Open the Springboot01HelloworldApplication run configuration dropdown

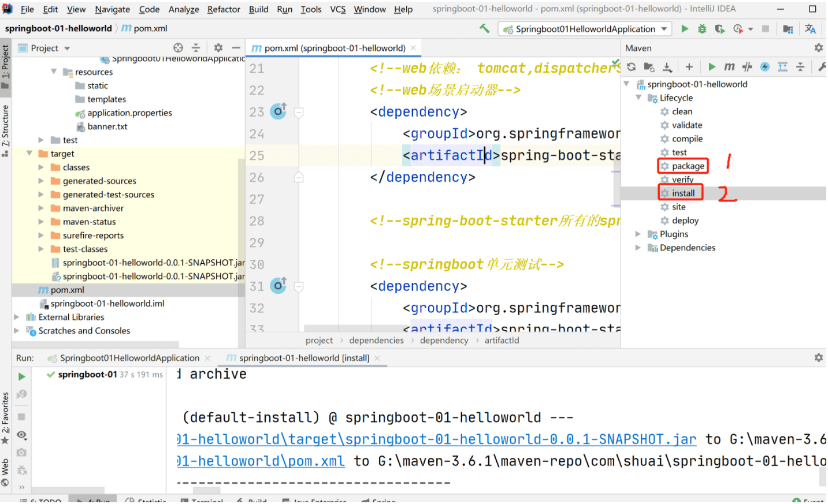(664, 29)
